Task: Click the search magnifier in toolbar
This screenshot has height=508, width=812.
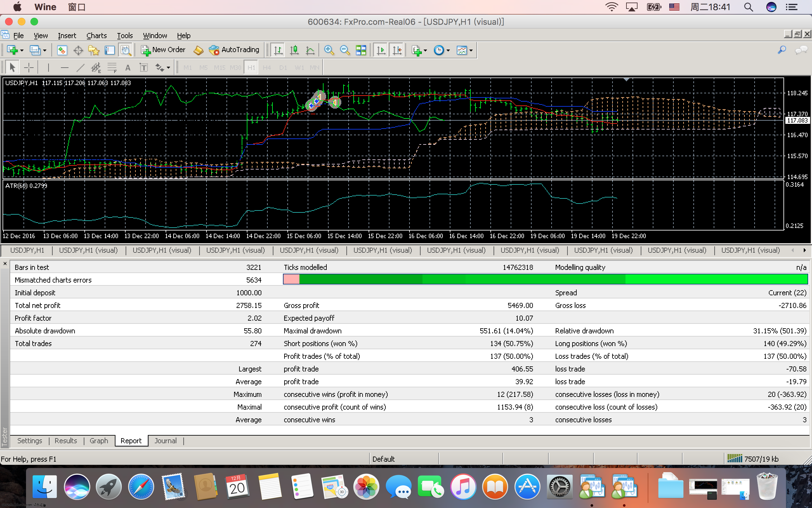Action: click(782, 50)
